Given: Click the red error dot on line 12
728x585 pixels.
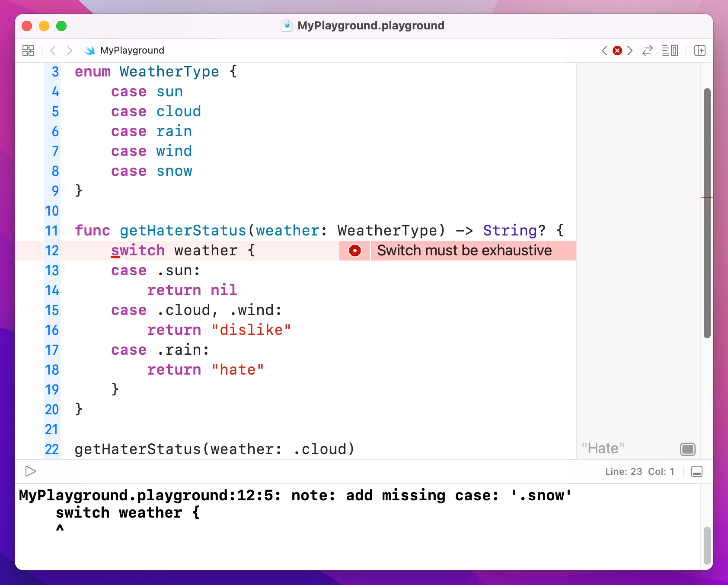Looking at the screenshot, I should [354, 250].
